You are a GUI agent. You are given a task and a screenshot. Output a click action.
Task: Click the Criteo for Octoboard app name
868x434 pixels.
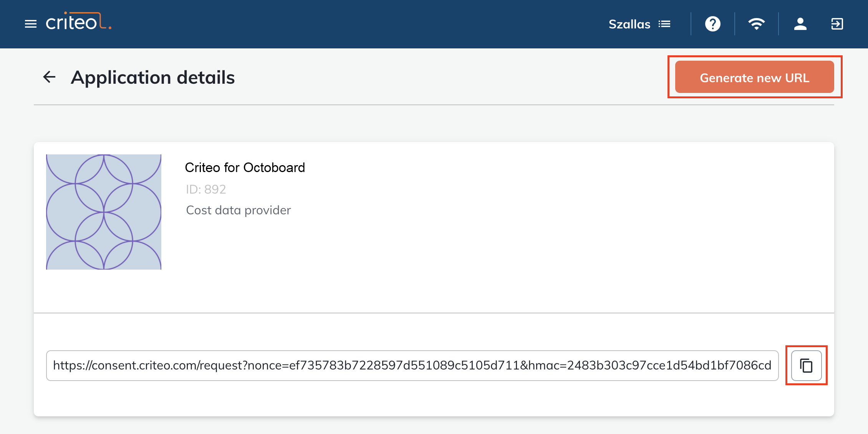coord(245,167)
